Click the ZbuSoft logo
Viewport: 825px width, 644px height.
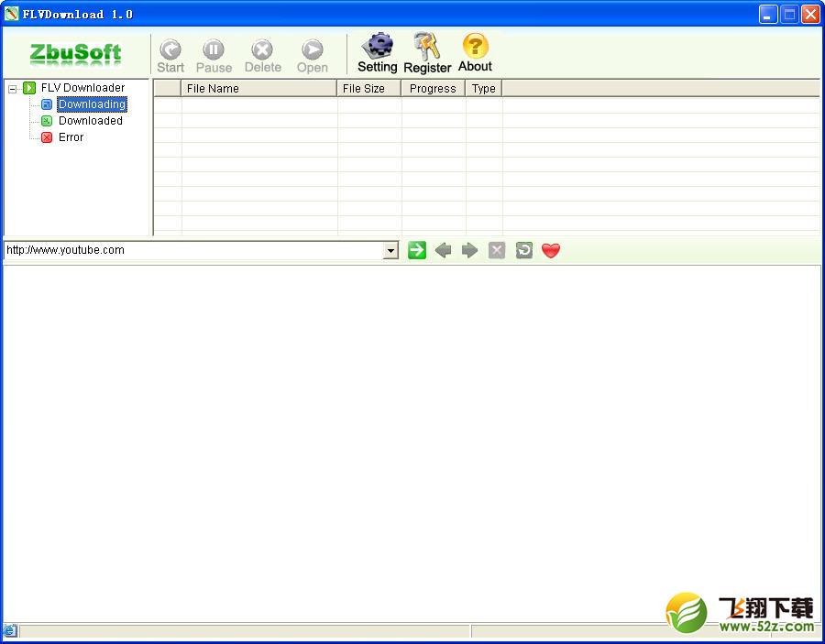point(76,55)
